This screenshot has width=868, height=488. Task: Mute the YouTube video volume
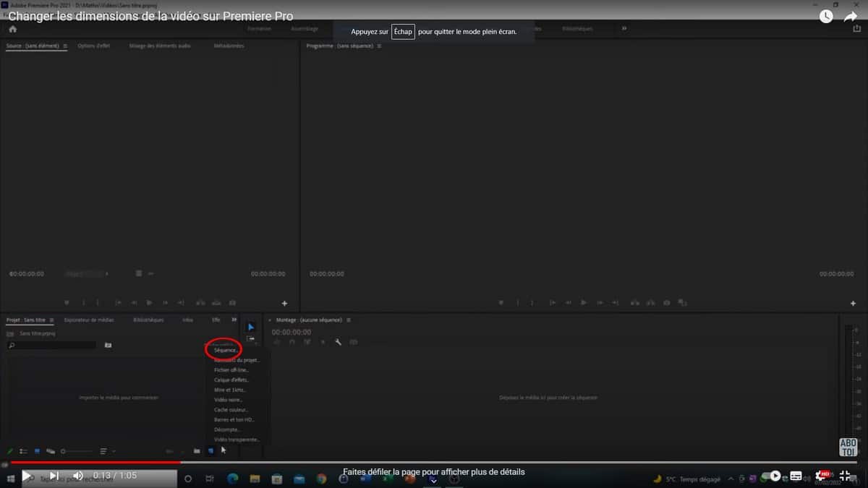tap(77, 476)
